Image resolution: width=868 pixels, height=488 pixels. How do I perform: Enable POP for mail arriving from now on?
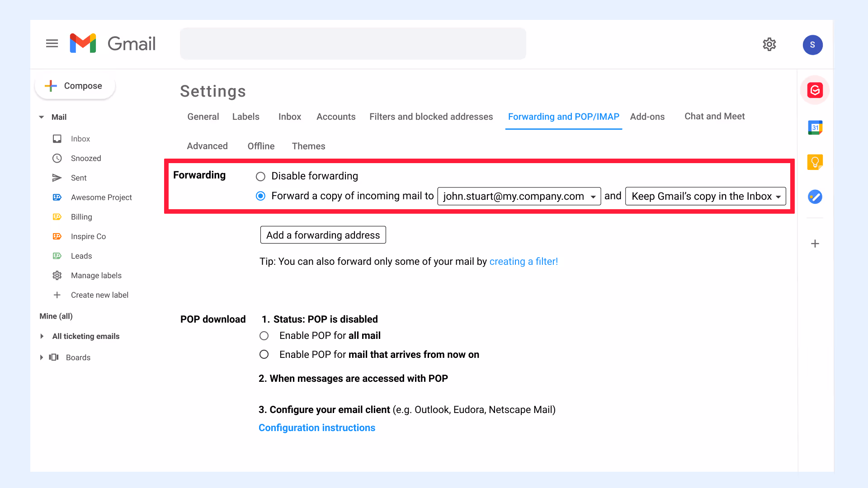point(264,355)
